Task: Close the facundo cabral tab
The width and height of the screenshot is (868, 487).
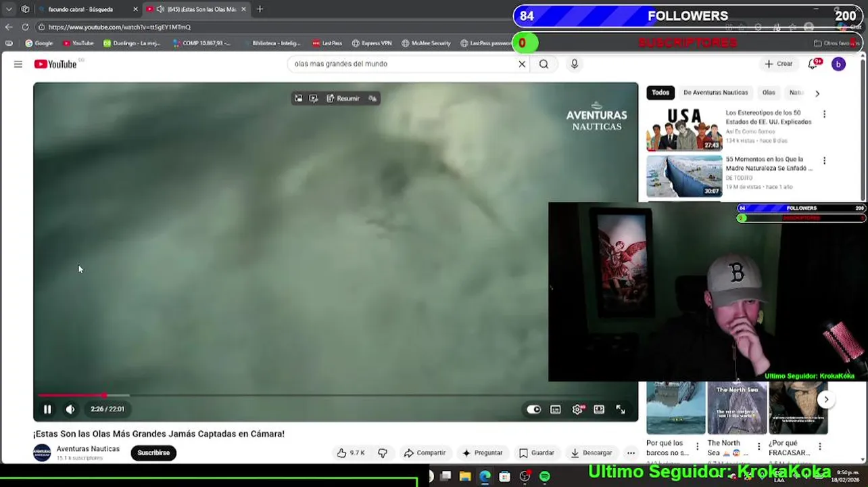Action: coord(135,9)
